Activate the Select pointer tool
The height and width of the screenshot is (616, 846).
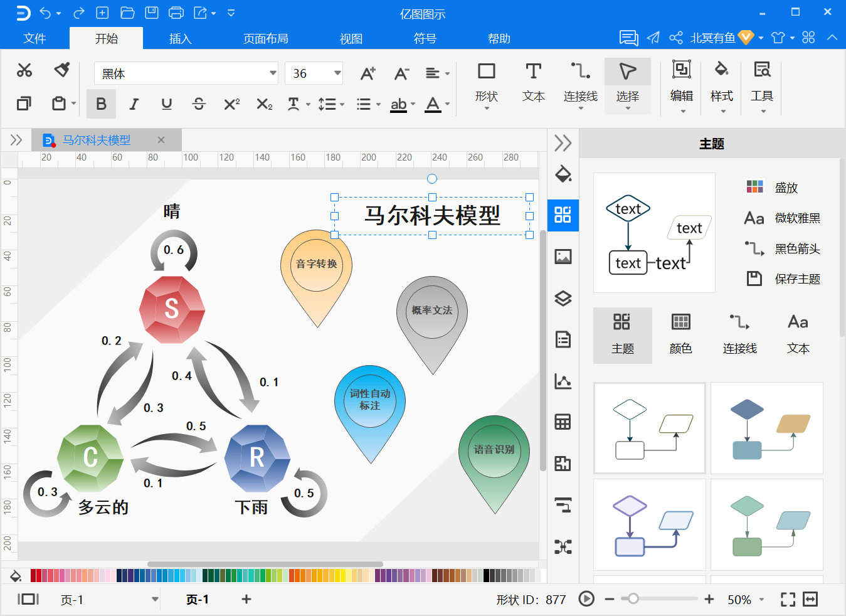pos(627,86)
